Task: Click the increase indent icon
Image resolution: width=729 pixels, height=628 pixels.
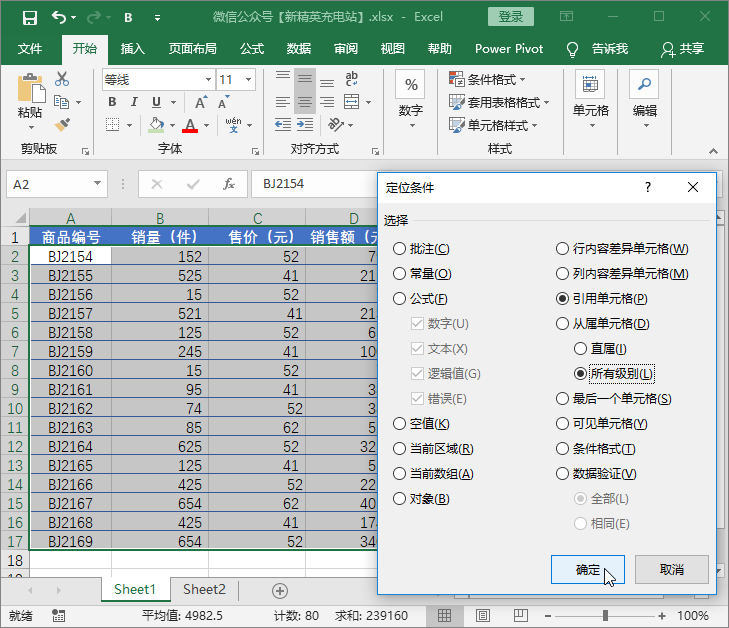Action: point(305,125)
